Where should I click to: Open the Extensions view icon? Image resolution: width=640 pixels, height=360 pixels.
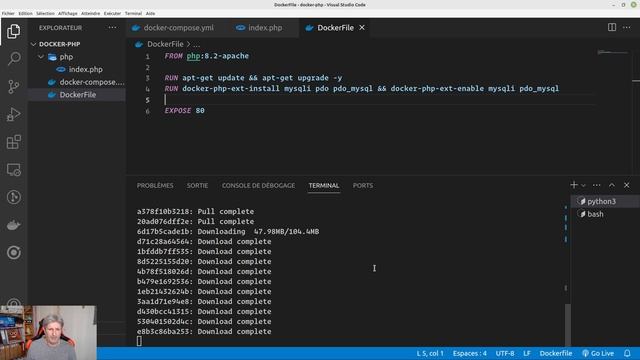[x=13, y=142]
